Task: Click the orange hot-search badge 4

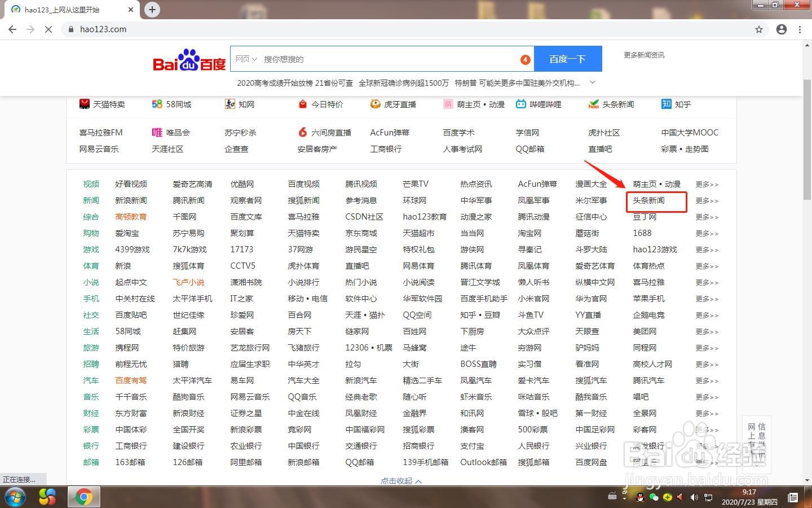Action: (x=525, y=59)
